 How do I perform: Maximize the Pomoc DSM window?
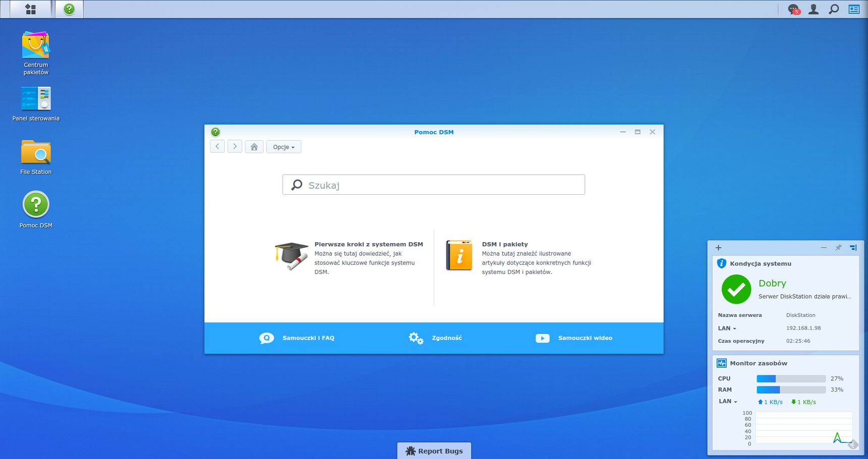637,132
